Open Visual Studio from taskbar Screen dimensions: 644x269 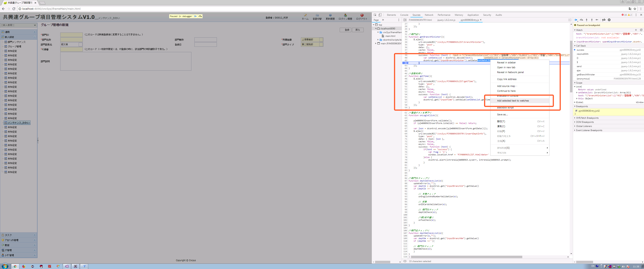click(67, 266)
